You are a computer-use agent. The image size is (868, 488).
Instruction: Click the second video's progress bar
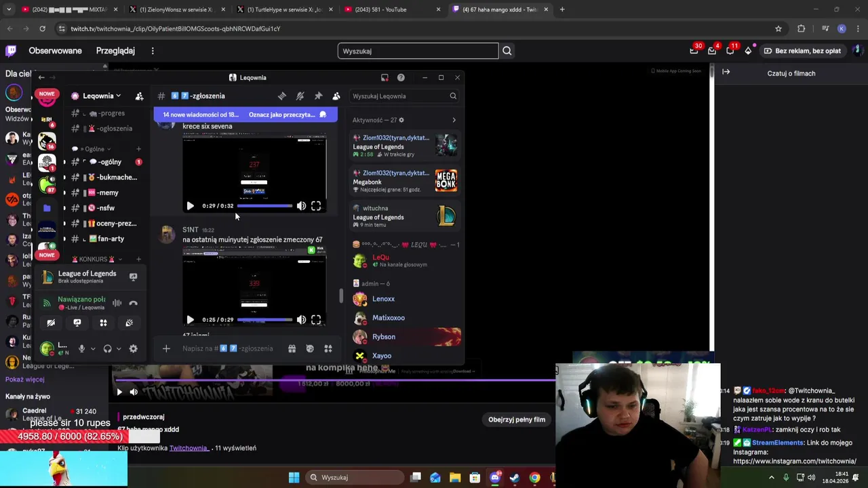pos(265,320)
